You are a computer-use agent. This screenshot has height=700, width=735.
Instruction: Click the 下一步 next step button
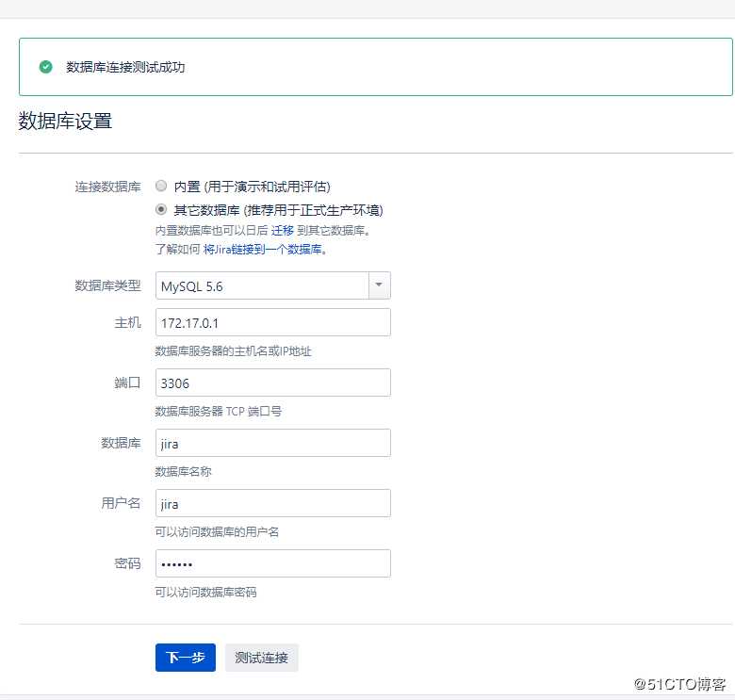coord(186,658)
